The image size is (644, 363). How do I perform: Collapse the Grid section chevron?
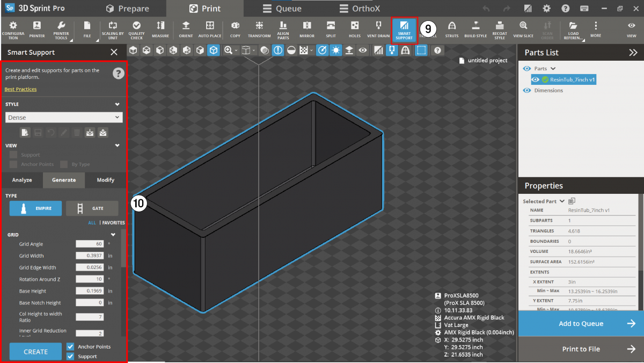pyautogui.click(x=113, y=235)
